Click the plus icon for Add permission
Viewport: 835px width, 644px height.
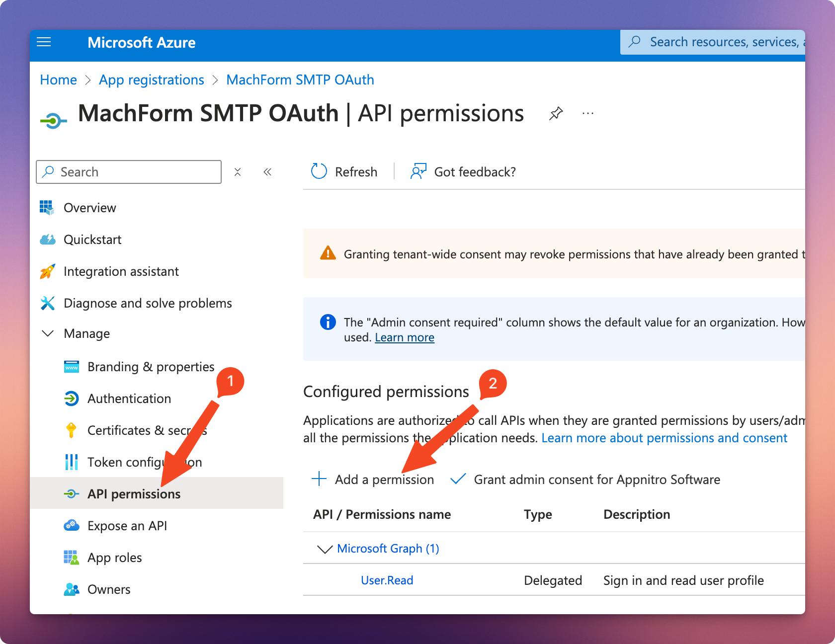[319, 479]
